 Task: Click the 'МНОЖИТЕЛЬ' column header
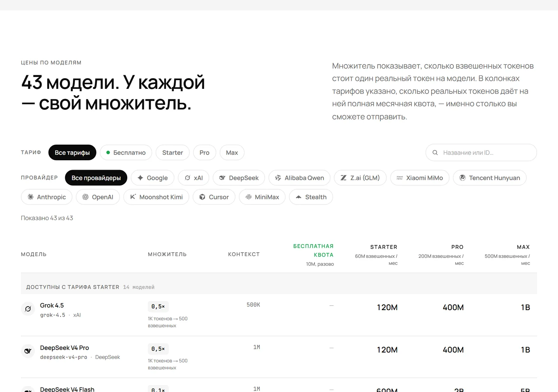[167, 254]
